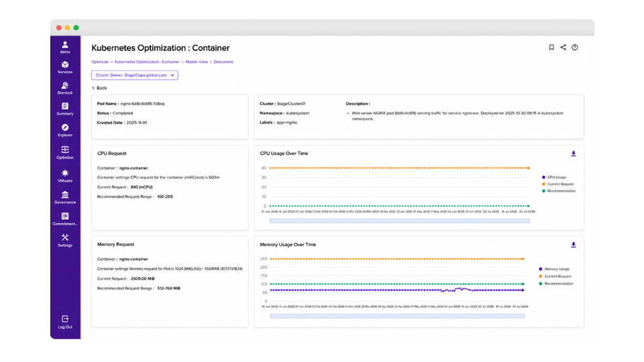This screenshot has height=362, width=644.
Task: Click the Master View breadcrumb
Action: pos(197,62)
